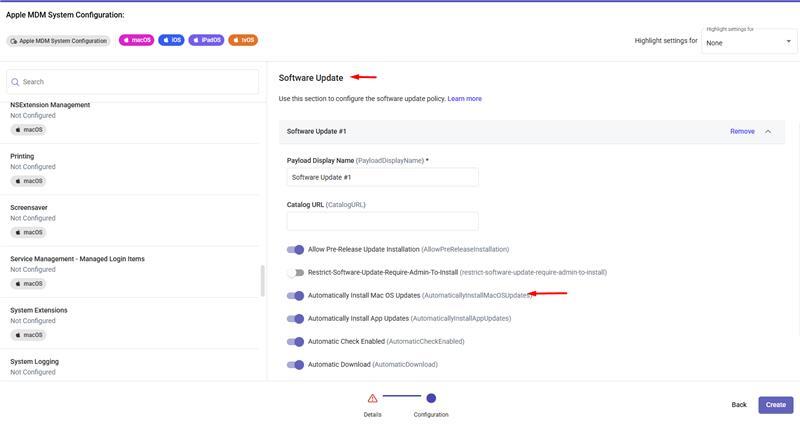Click the iOS platform filter badge
800x426 pixels.
point(171,40)
